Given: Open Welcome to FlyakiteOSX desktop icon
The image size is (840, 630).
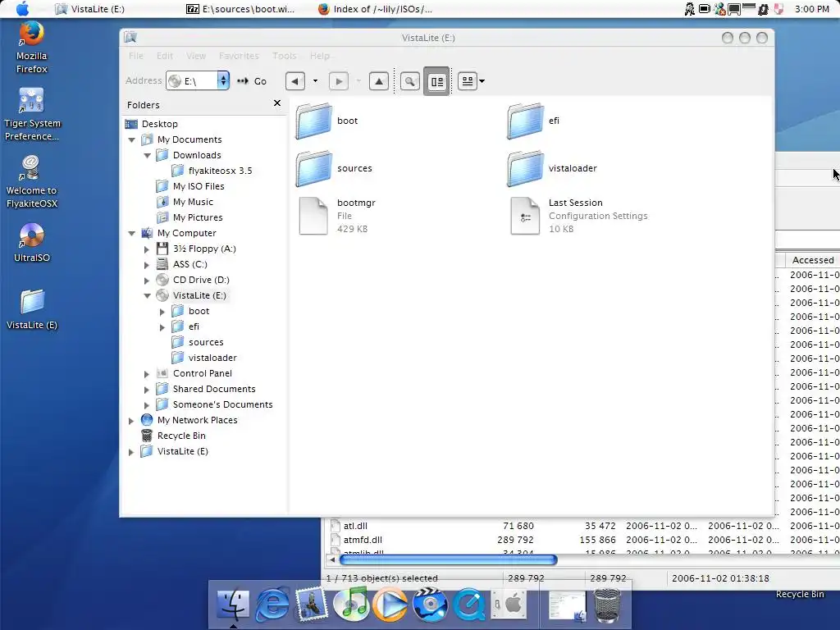Looking at the screenshot, I should [x=32, y=182].
